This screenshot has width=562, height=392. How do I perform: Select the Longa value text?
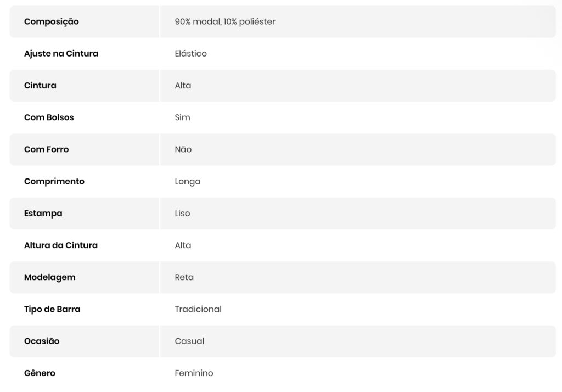[188, 181]
